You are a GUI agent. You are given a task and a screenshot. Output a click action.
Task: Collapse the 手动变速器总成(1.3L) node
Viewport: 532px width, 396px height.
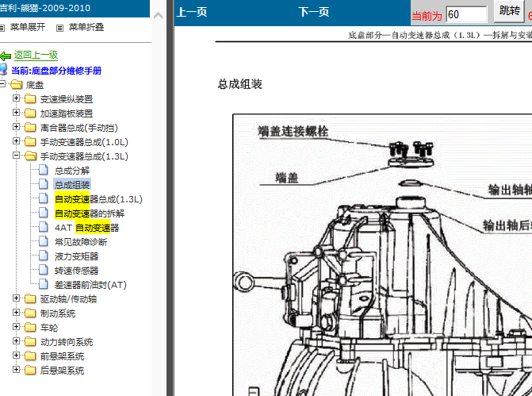(x=16, y=156)
